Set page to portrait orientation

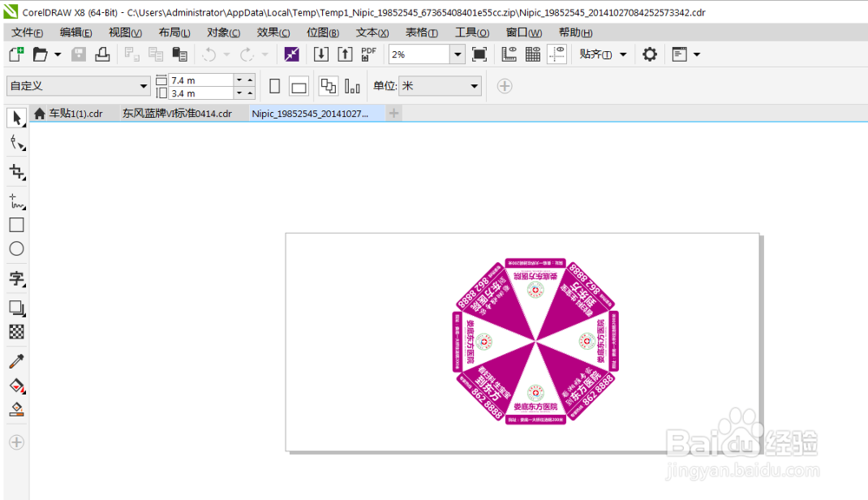pos(274,87)
